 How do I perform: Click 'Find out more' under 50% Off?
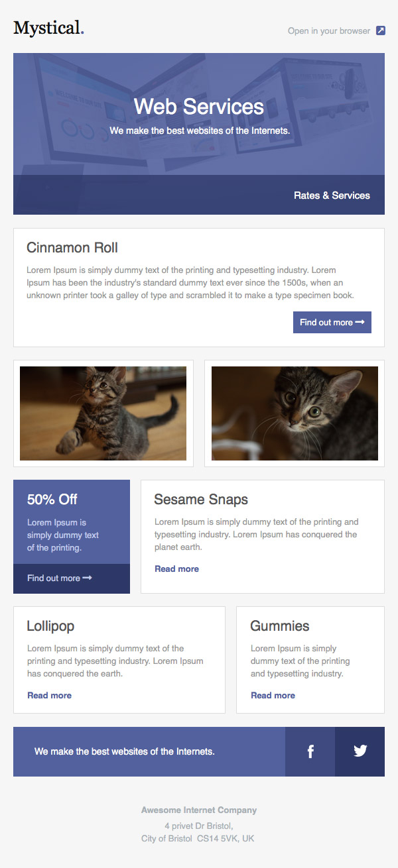[x=59, y=578]
